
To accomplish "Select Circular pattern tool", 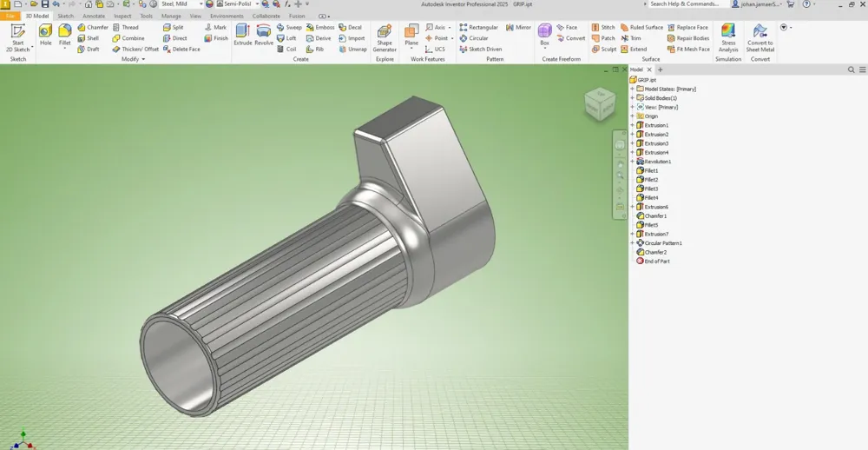I will [473, 38].
